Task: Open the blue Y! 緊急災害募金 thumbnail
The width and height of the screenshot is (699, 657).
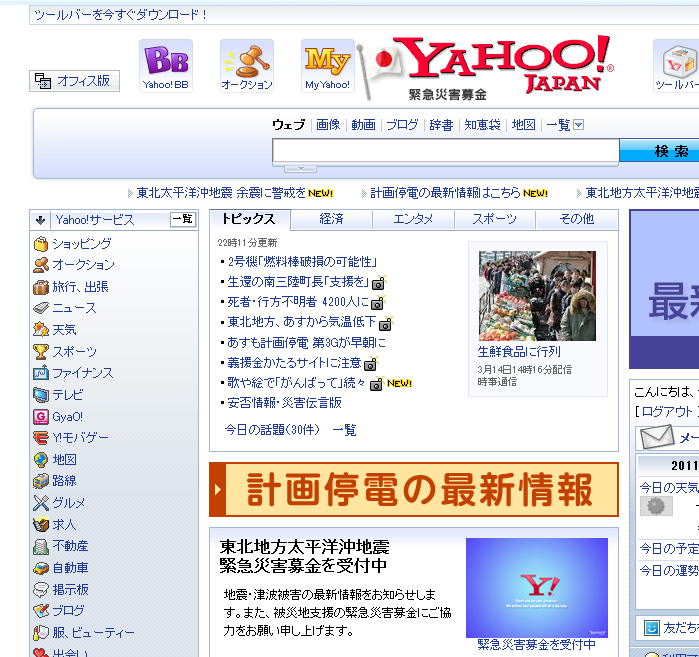Action: click(537, 588)
